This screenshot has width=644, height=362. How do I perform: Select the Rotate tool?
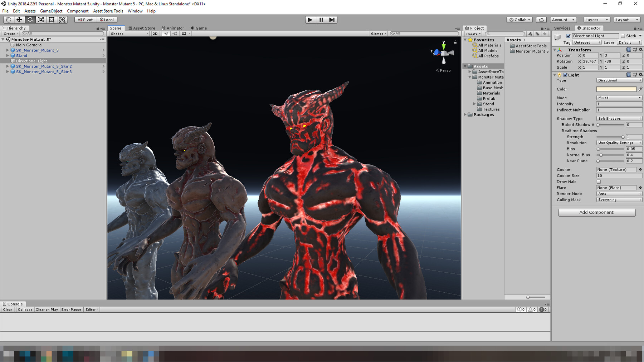(x=30, y=20)
